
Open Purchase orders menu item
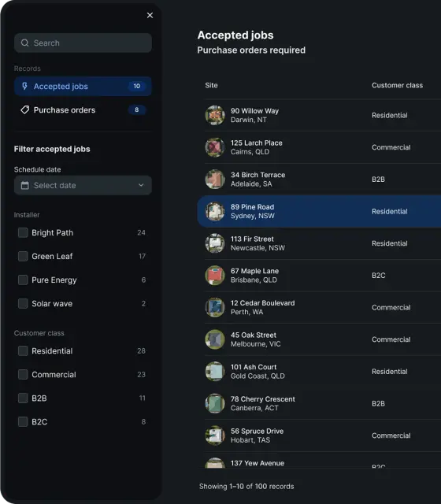[x=83, y=110]
